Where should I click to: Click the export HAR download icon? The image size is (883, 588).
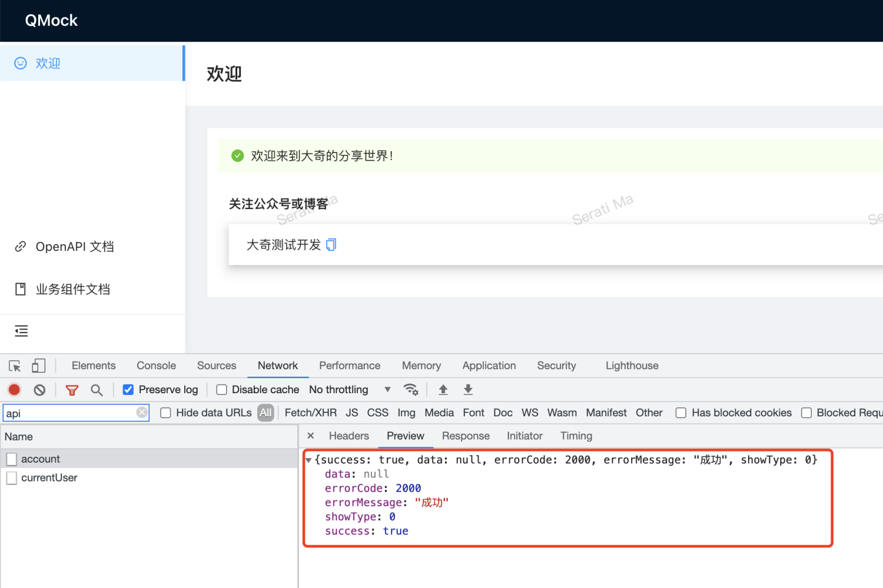click(x=468, y=390)
